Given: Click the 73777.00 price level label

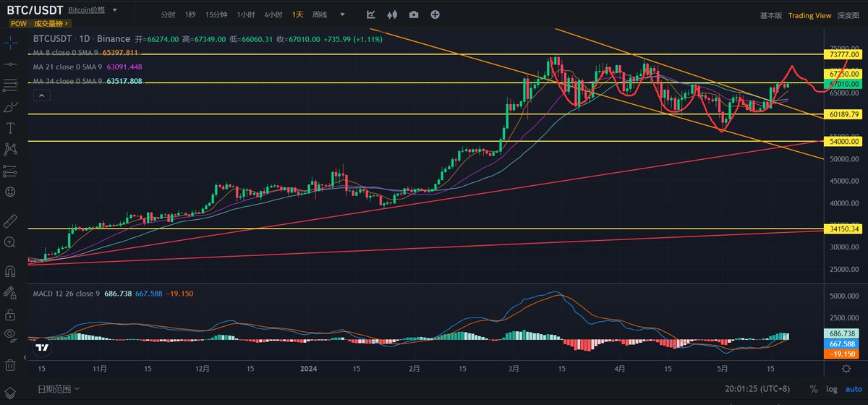Looking at the screenshot, I should (x=844, y=54).
